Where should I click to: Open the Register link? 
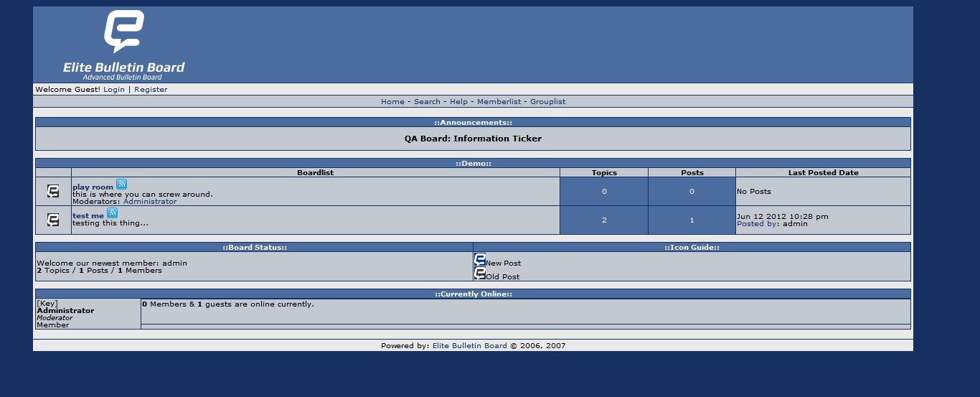coord(151,90)
